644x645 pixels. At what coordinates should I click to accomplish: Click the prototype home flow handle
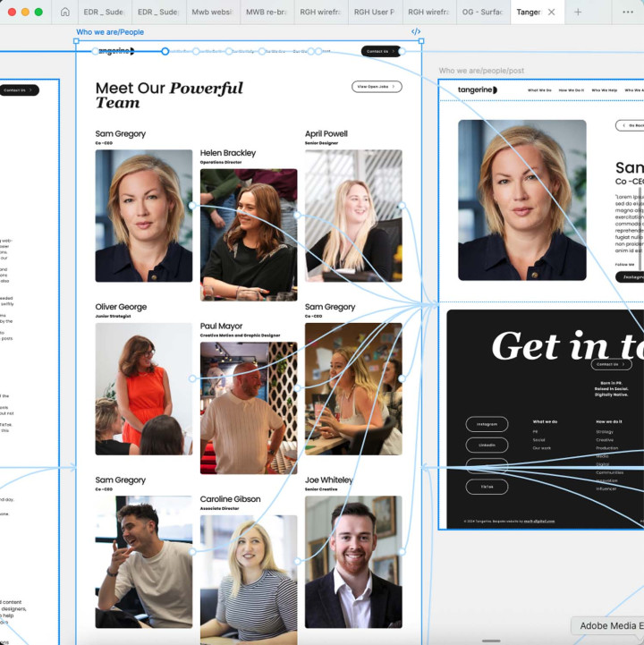165,51
